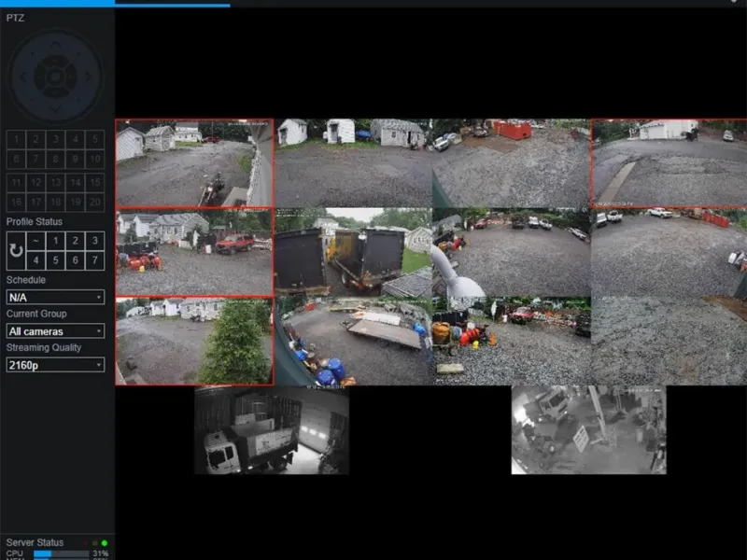Select the feed with flatbed trailer and blue barrels
This screenshot has width=747, height=560.
point(354,341)
